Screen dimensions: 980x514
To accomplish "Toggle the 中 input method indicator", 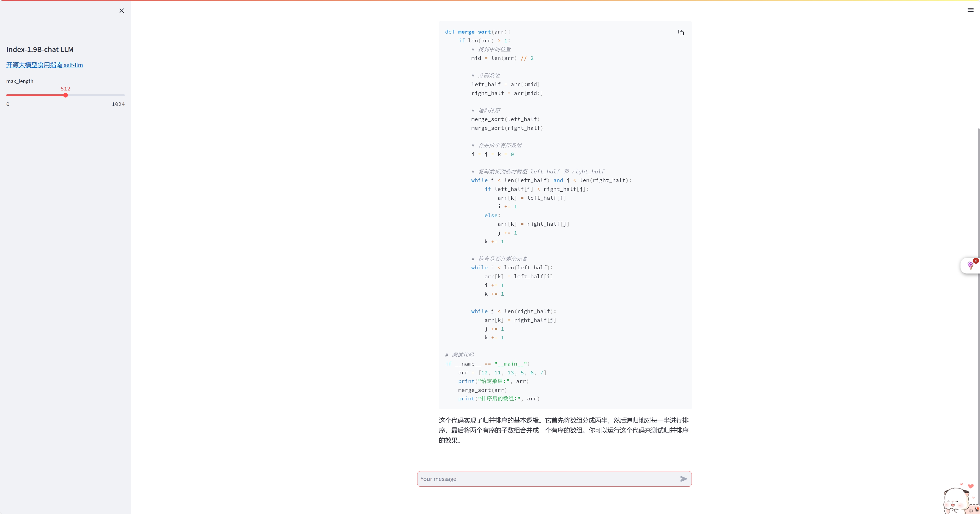I will pyautogui.click(x=970, y=511).
